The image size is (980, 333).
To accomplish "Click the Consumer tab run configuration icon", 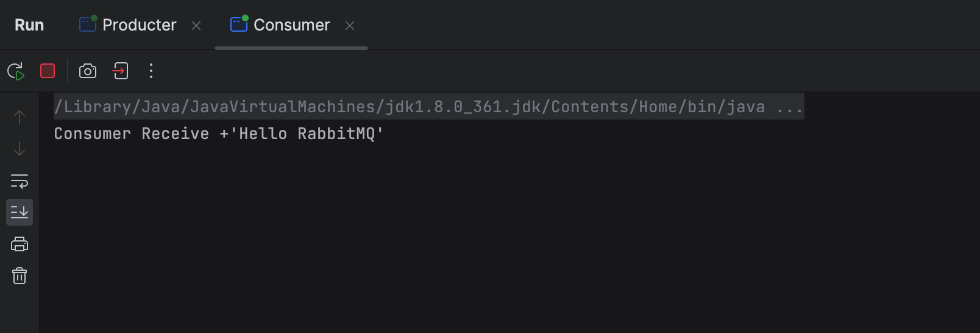I will pos(239,24).
